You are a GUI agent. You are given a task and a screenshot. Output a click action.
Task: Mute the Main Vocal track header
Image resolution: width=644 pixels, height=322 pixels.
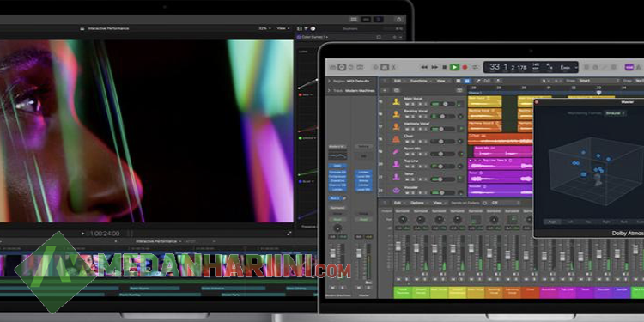click(407, 104)
